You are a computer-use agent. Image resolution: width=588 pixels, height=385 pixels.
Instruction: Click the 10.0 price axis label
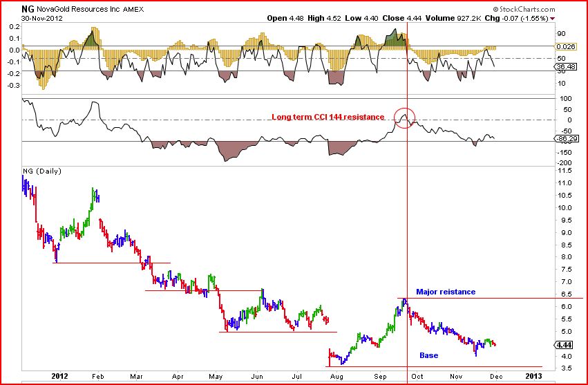click(567, 208)
